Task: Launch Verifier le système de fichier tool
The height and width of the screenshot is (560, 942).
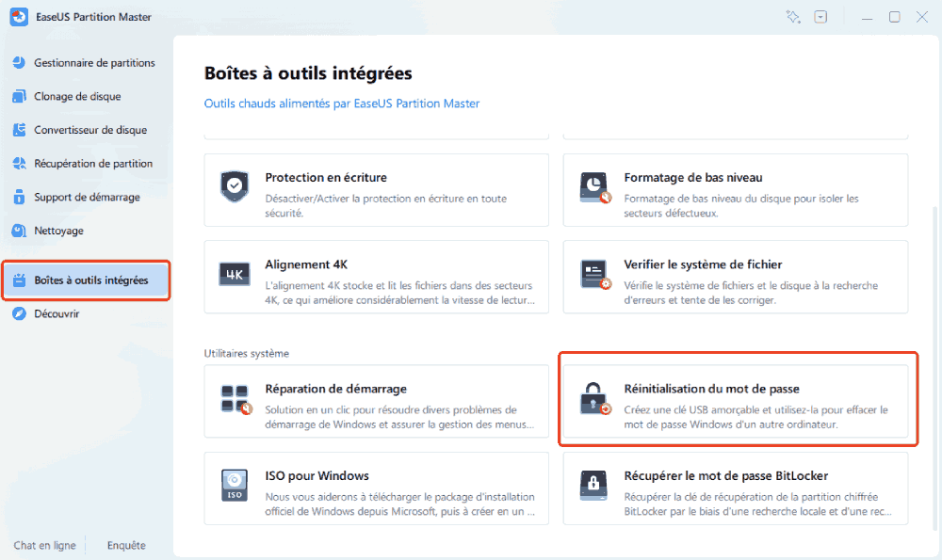Action: (x=736, y=278)
